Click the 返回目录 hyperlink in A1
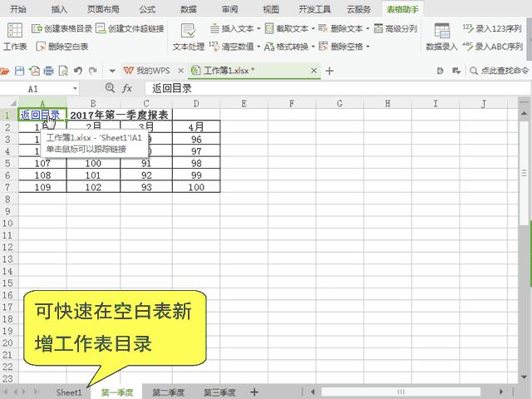This screenshot has height=399, width=532. (40, 115)
